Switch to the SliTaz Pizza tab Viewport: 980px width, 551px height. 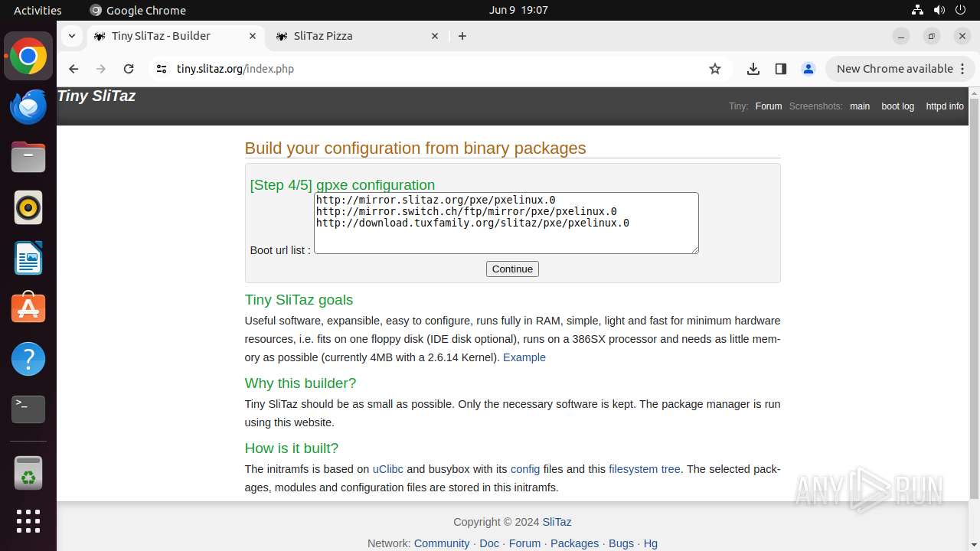[x=358, y=36]
